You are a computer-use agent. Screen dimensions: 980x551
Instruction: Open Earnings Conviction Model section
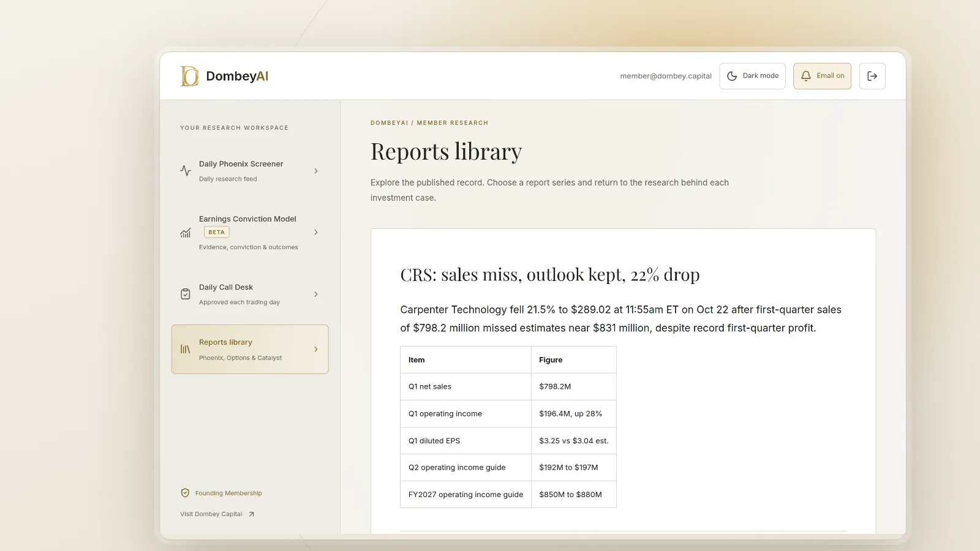click(250, 233)
